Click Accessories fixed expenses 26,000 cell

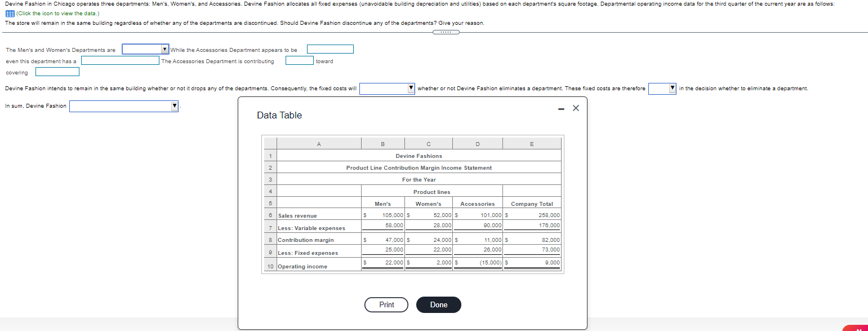point(478,250)
